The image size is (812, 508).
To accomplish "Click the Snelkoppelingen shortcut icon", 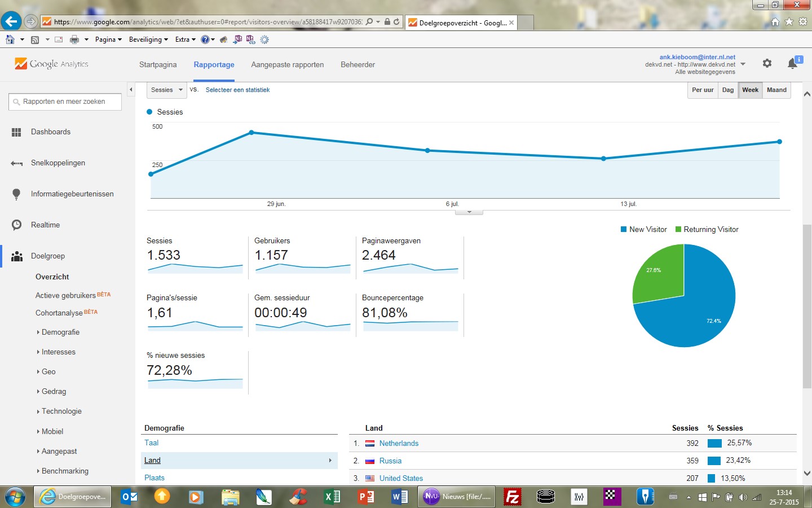I will tap(16, 163).
